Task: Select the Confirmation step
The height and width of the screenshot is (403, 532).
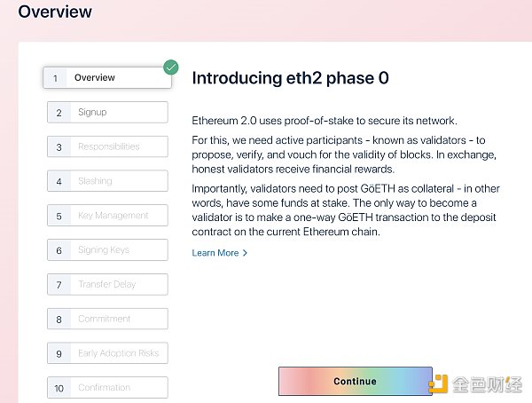Action: 106,388
